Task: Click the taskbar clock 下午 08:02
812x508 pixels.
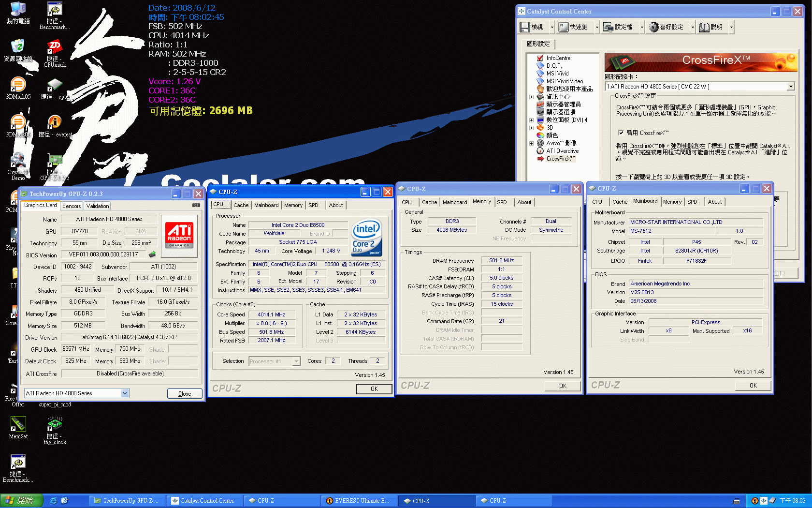Action: point(793,501)
